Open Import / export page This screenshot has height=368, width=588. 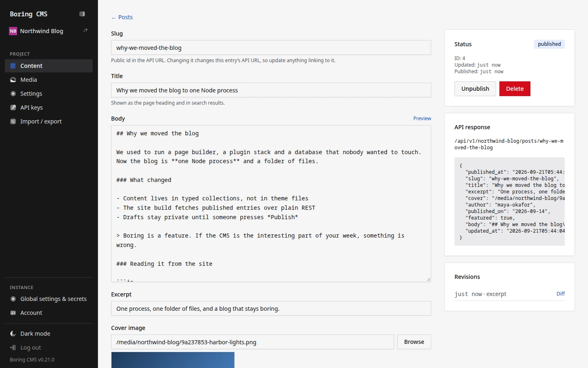pyautogui.click(x=49, y=121)
